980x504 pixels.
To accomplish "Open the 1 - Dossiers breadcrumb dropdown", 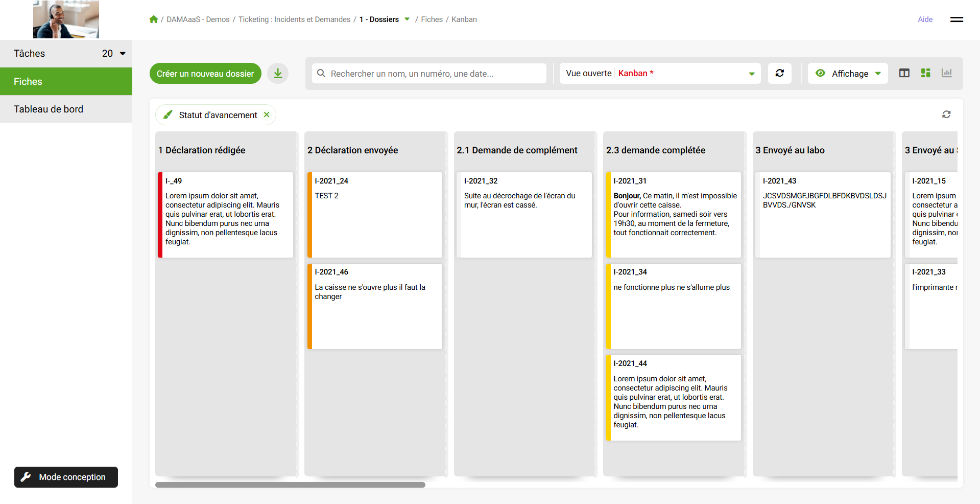I will [x=407, y=19].
